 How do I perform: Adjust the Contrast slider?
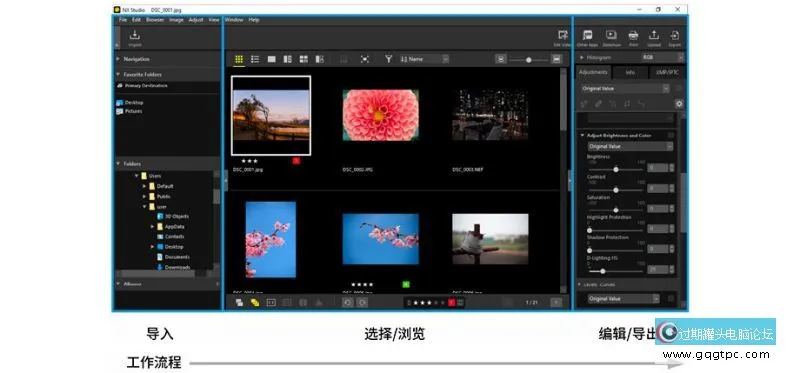click(x=615, y=190)
